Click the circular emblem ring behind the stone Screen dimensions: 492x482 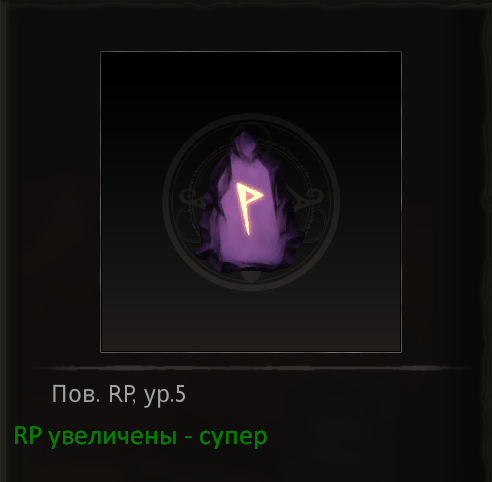251,202
